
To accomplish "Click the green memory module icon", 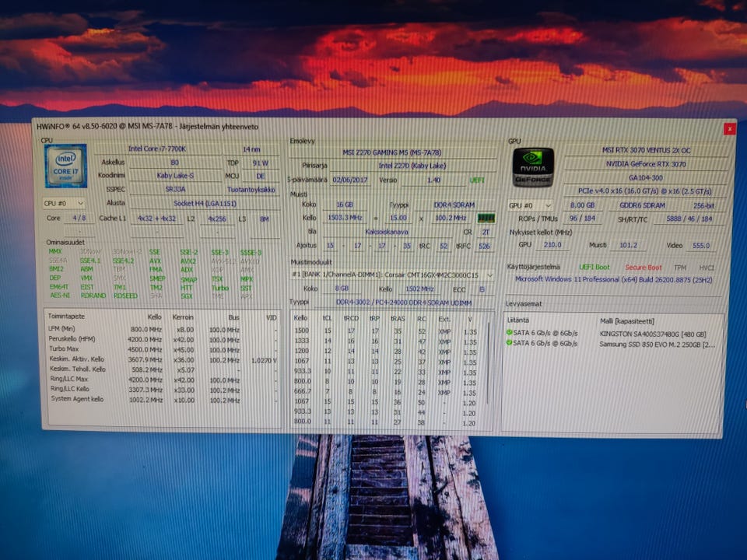I will click(486, 218).
